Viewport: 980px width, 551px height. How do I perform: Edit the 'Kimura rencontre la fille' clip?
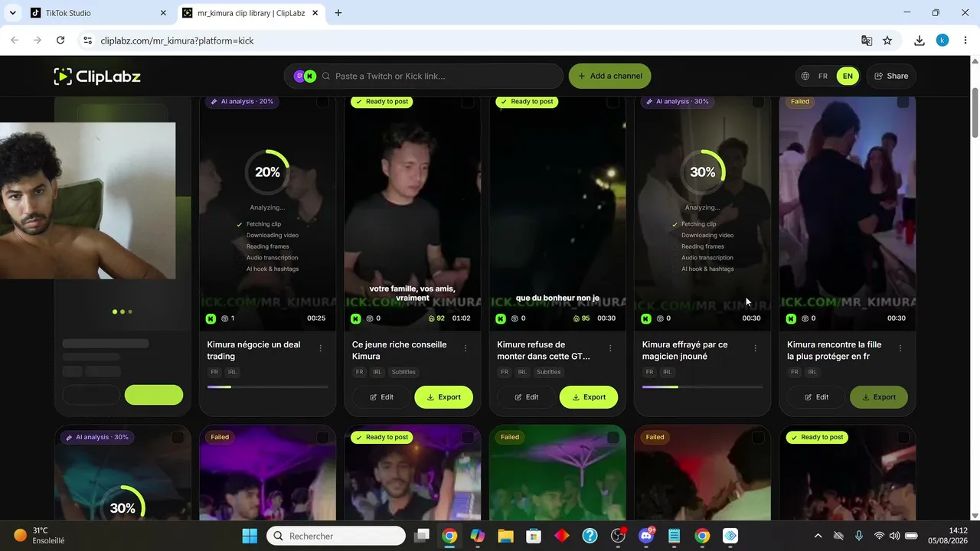(x=816, y=397)
